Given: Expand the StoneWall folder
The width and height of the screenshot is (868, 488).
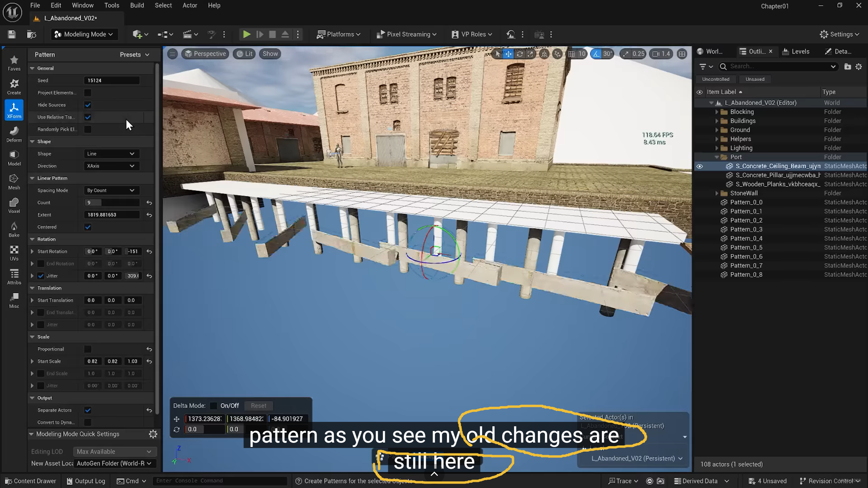Looking at the screenshot, I should [x=716, y=193].
